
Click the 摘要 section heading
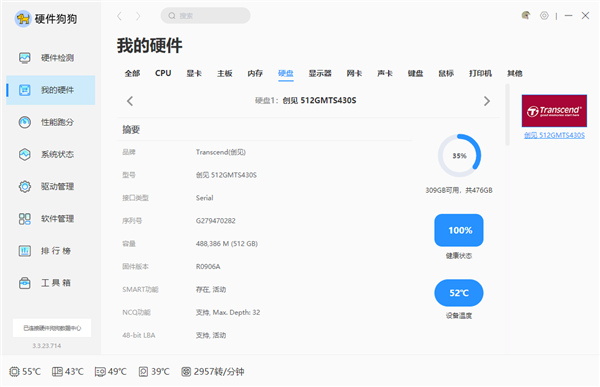(x=131, y=129)
